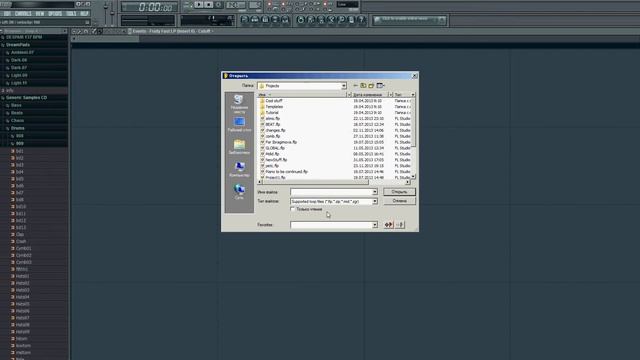This screenshot has width=640, height=360.
Task: Remove favorite button next to favorites field
Action: (400, 225)
